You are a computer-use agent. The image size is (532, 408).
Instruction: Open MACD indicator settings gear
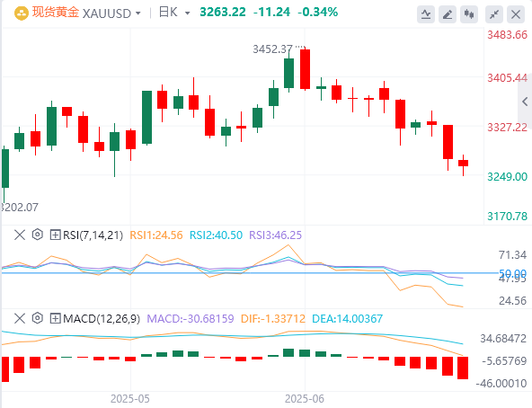point(38,318)
